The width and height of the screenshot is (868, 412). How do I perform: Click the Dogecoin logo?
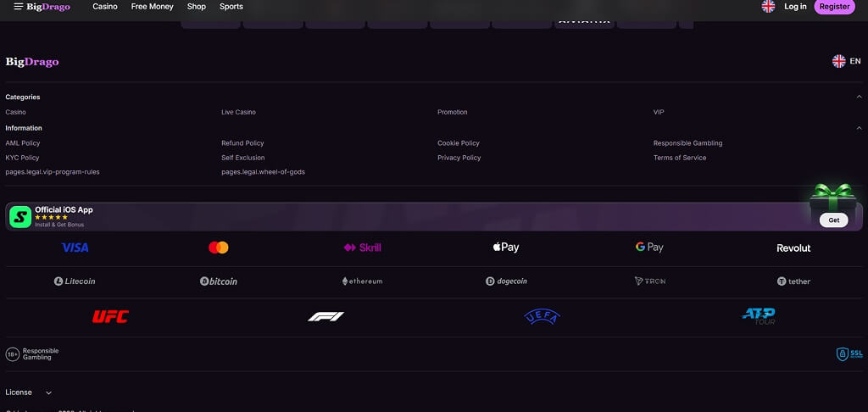point(506,281)
